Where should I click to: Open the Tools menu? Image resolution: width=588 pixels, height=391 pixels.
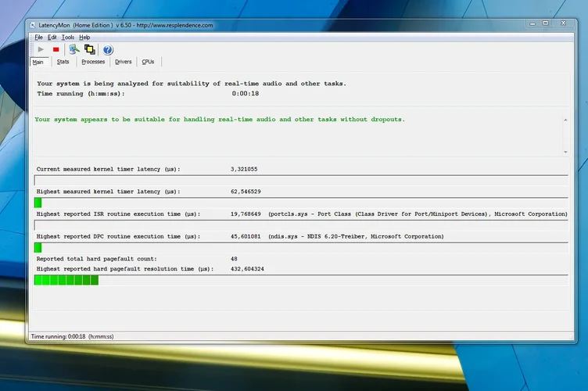click(68, 37)
